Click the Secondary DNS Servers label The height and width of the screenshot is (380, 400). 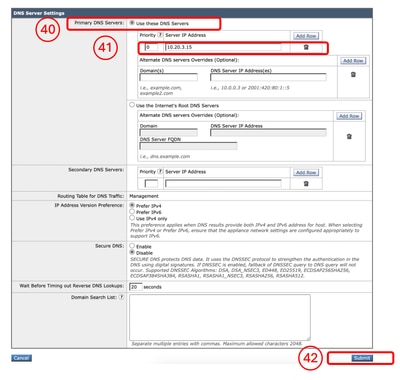pos(96,170)
